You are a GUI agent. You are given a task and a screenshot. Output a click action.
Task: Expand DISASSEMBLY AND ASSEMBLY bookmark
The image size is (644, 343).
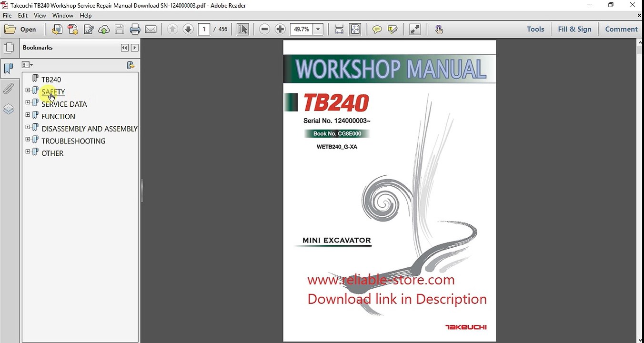pyautogui.click(x=28, y=128)
